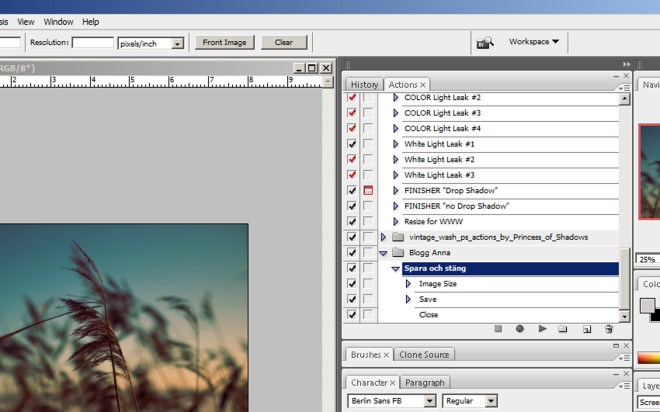Image resolution: width=660 pixels, height=412 pixels.
Task: Click the Stop recording icon in Actions panel
Action: 498,329
